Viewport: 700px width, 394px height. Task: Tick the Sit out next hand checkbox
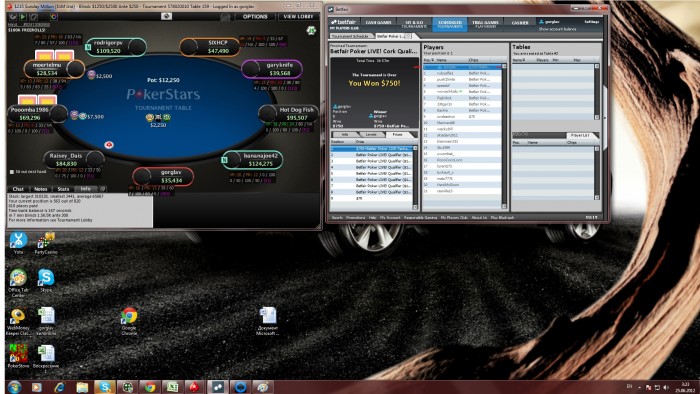(x=12, y=172)
